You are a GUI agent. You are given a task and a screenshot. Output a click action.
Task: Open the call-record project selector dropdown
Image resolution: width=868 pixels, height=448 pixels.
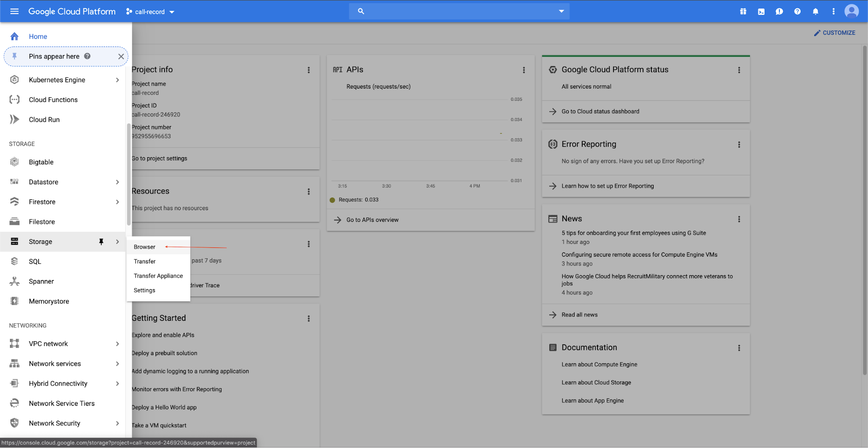pos(150,12)
